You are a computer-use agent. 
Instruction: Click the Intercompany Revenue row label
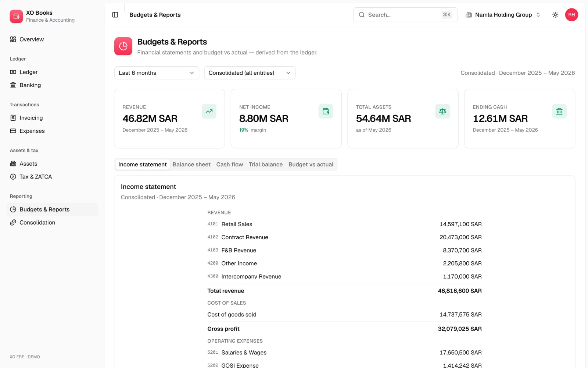(251, 276)
